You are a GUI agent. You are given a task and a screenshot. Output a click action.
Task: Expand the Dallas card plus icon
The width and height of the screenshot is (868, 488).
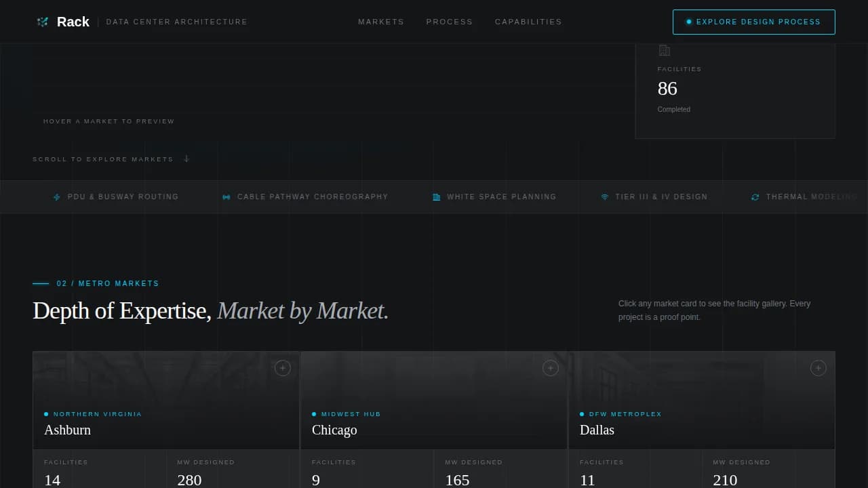tap(818, 368)
